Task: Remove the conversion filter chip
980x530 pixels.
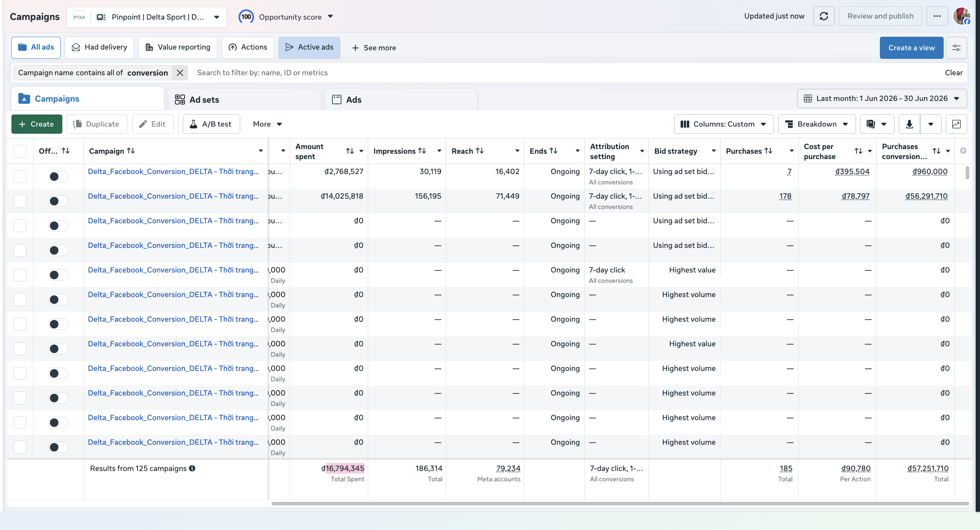Action: pyautogui.click(x=180, y=73)
